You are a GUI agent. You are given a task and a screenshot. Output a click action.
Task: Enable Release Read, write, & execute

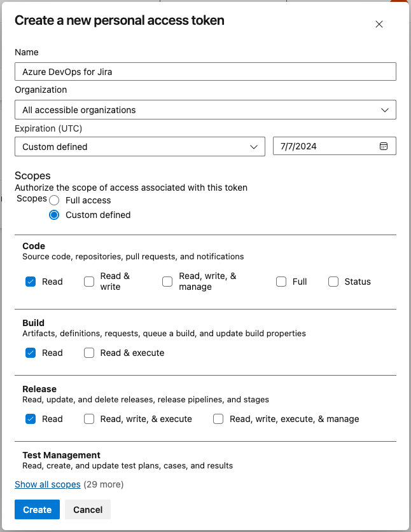tap(89, 419)
